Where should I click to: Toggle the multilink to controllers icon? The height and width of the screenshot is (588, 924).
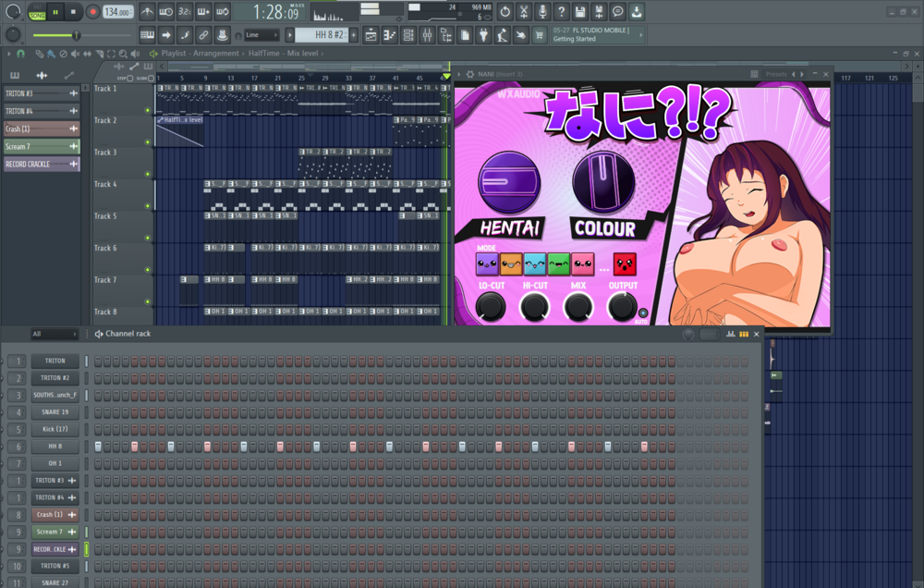pos(204,35)
